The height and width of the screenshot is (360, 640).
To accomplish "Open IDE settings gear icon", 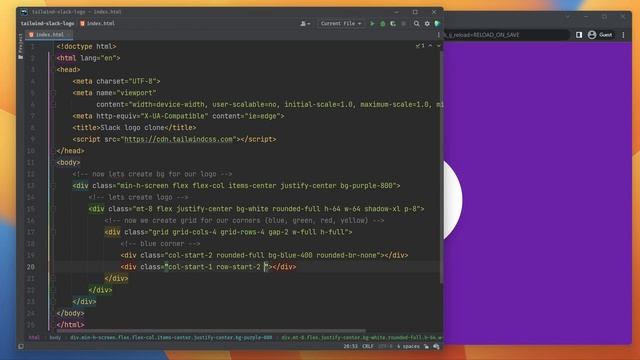I will (x=427, y=24).
